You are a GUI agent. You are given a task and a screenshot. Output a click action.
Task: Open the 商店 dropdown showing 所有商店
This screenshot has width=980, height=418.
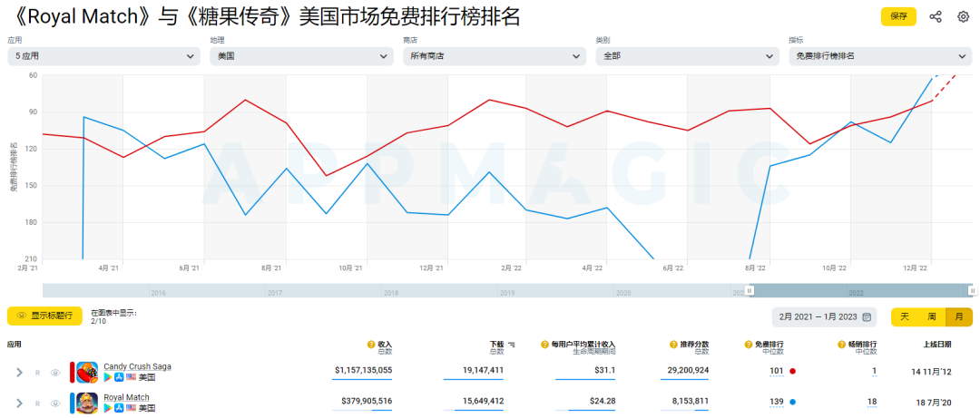click(495, 56)
